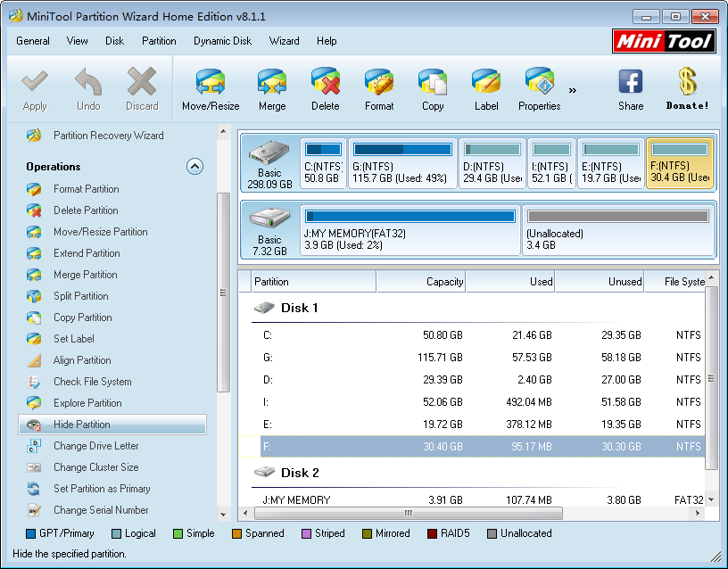Click the Move/Resize Partition sidebar icon
The height and width of the screenshot is (569, 728).
[x=34, y=232]
